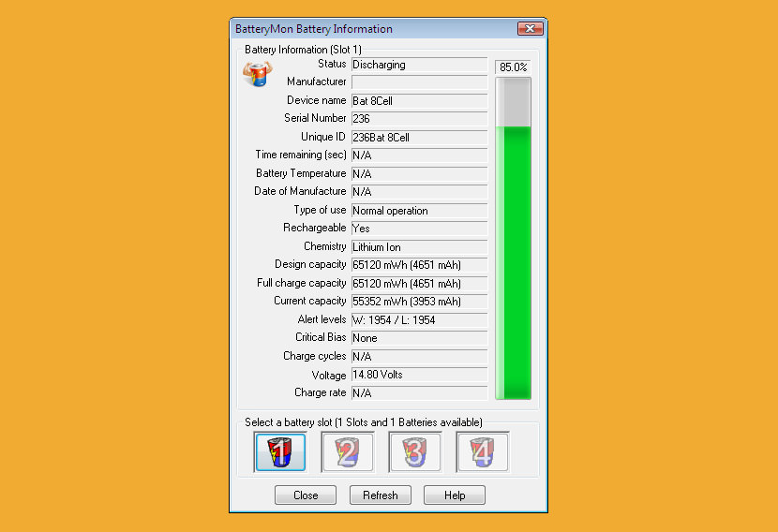778x532 pixels.
Task: Click the Design capacity label
Action: [310, 264]
